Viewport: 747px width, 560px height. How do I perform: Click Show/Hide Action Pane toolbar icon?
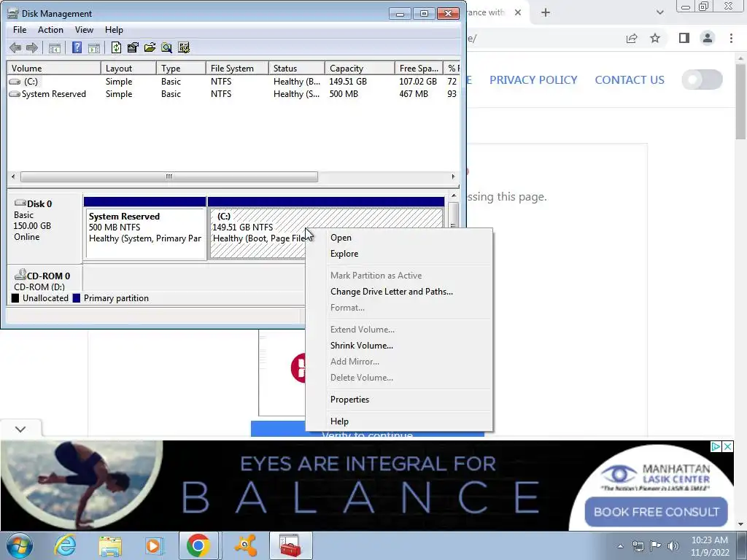pos(94,47)
